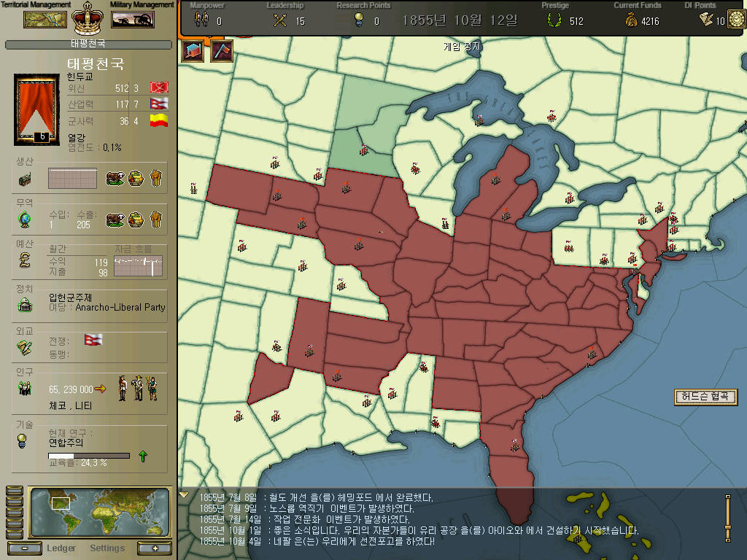Screen dimensions: 747x560
Task: Open Territorial Management map button
Action: click(45, 20)
